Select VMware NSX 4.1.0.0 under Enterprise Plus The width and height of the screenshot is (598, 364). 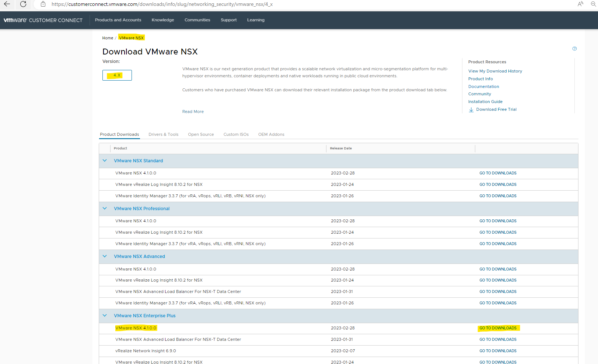136,328
